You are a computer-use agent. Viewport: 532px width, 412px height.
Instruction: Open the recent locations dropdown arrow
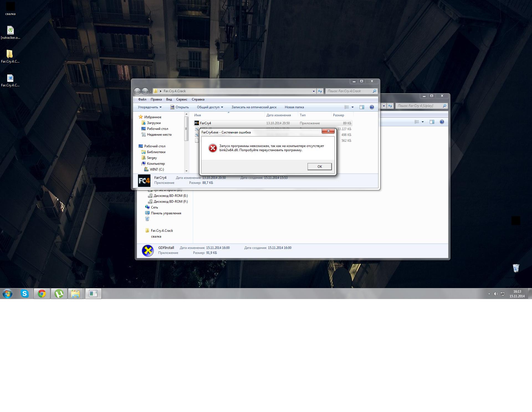pos(150,91)
